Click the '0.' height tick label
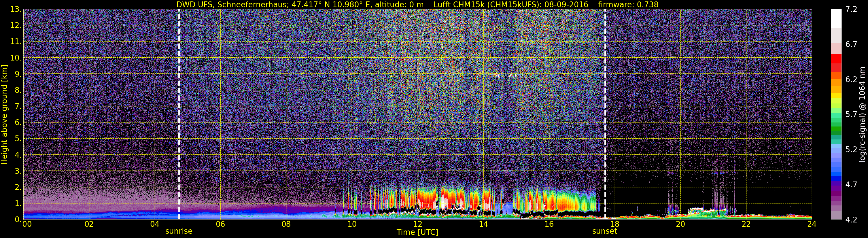The image size is (868, 238). tap(18, 220)
